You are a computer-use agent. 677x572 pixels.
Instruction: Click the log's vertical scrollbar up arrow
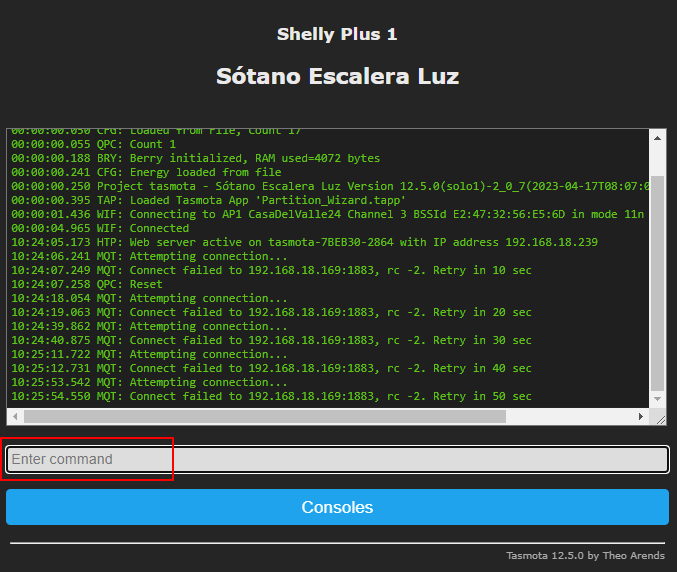[657, 137]
